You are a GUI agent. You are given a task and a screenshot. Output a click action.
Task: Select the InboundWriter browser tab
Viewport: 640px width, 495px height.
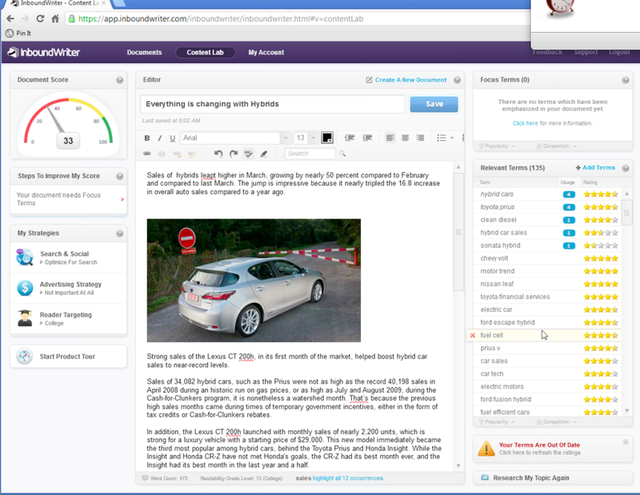59,3
